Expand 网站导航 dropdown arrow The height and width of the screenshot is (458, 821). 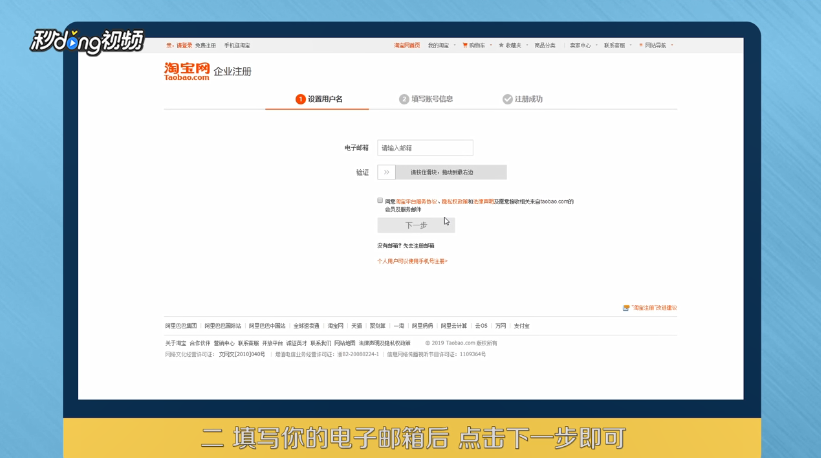click(x=672, y=46)
